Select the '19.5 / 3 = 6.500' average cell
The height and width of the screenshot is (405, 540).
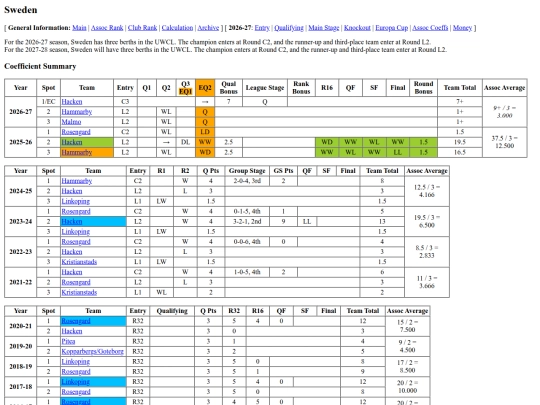pyautogui.click(x=427, y=221)
